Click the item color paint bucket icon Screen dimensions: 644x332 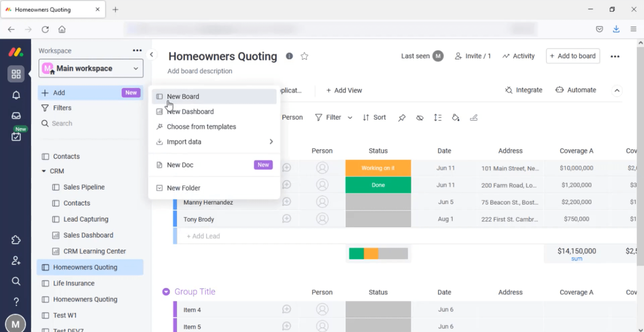455,118
